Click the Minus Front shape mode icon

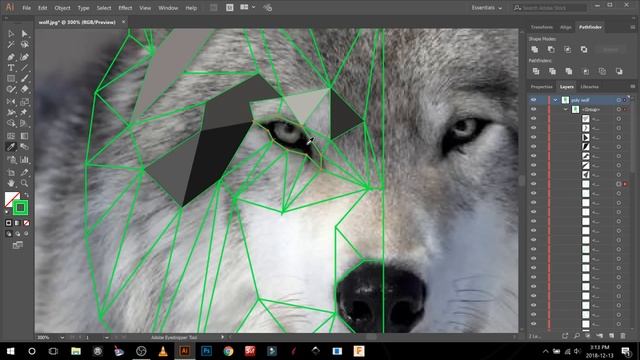tap(551, 49)
